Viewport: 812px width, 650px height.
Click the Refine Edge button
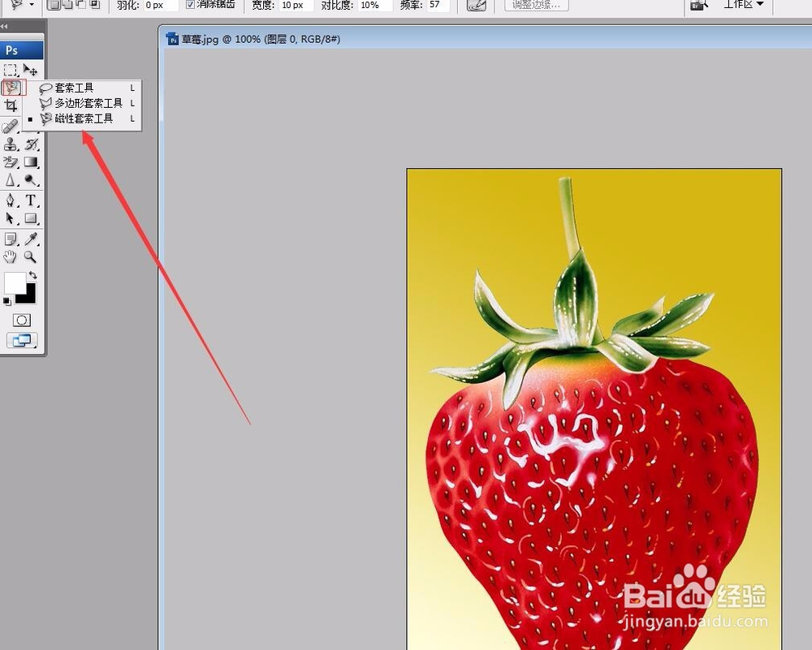(x=537, y=5)
